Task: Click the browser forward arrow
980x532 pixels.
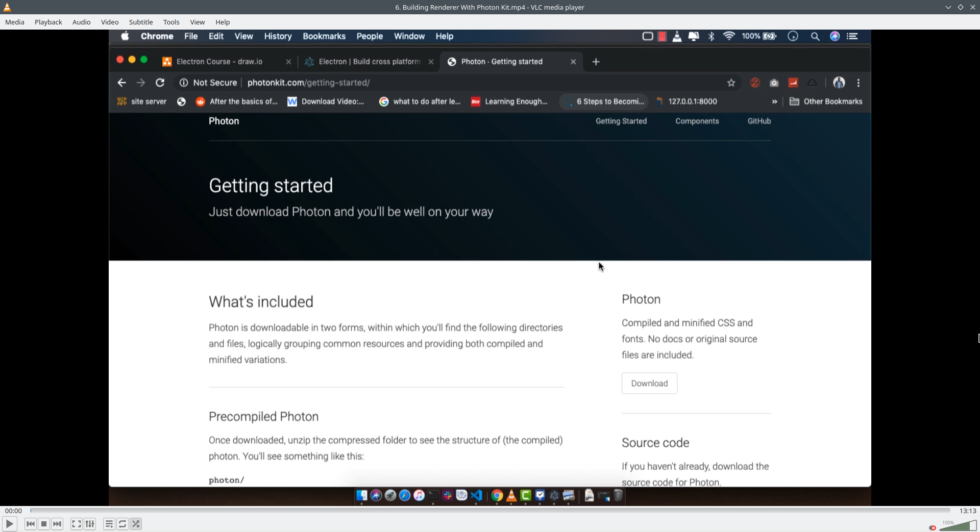Action: (x=141, y=83)
